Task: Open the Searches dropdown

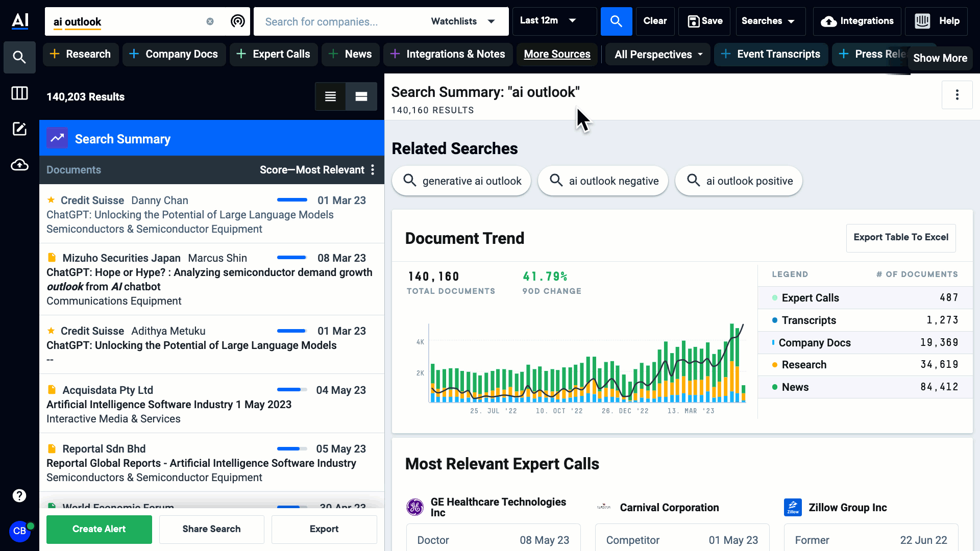Action: point(770,21)
